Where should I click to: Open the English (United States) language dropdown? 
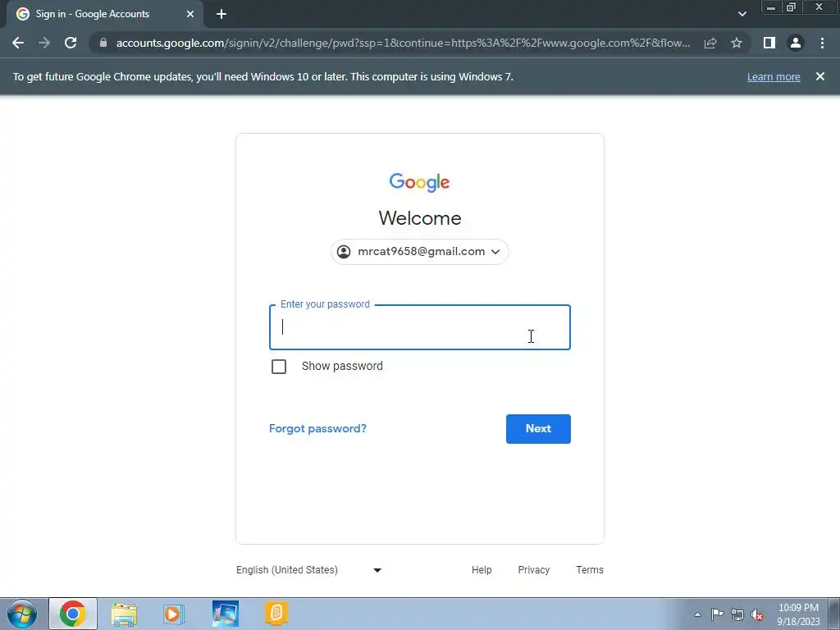tap(309, 570)
